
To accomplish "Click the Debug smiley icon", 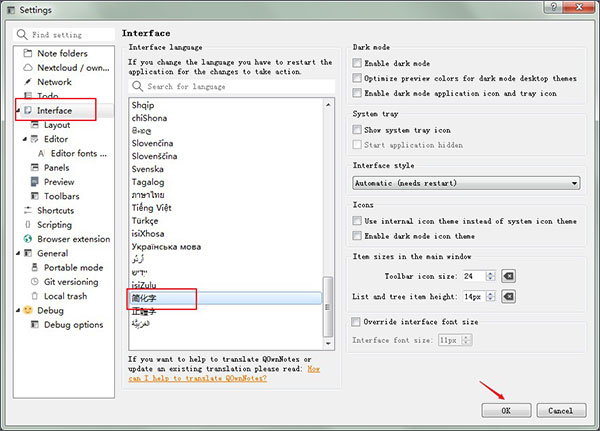I will pyautogui.click(x=28, y=310).
